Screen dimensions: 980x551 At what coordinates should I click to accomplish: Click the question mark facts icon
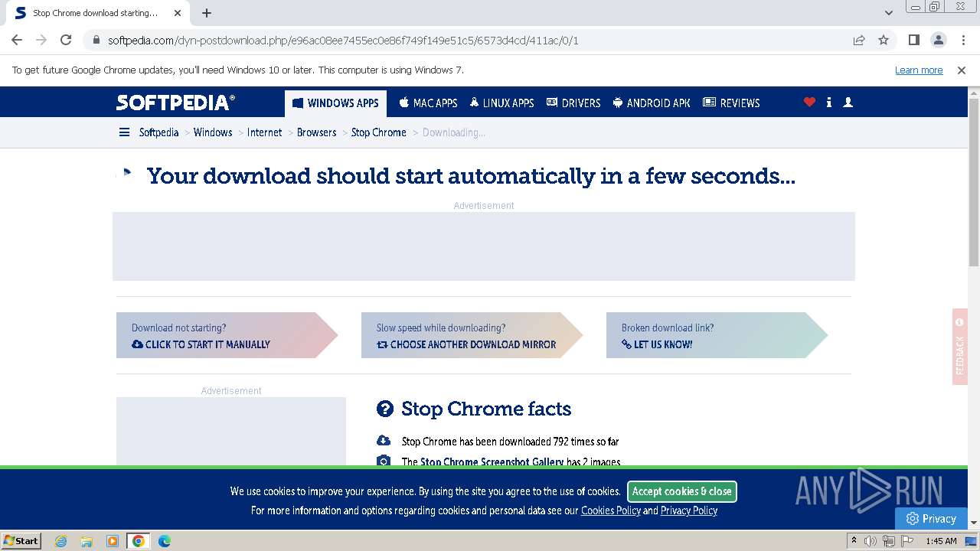click(x=385, y=409)
